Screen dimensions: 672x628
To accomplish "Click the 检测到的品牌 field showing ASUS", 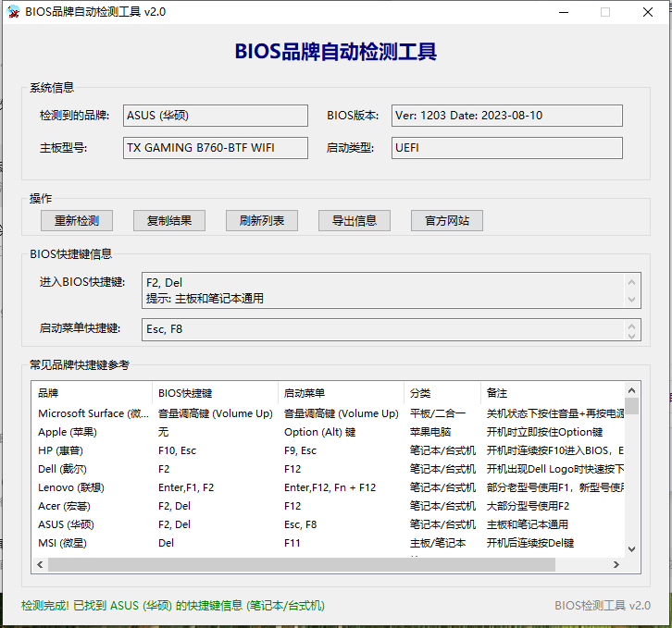I will pyautogui.click(x=216, y=116).
